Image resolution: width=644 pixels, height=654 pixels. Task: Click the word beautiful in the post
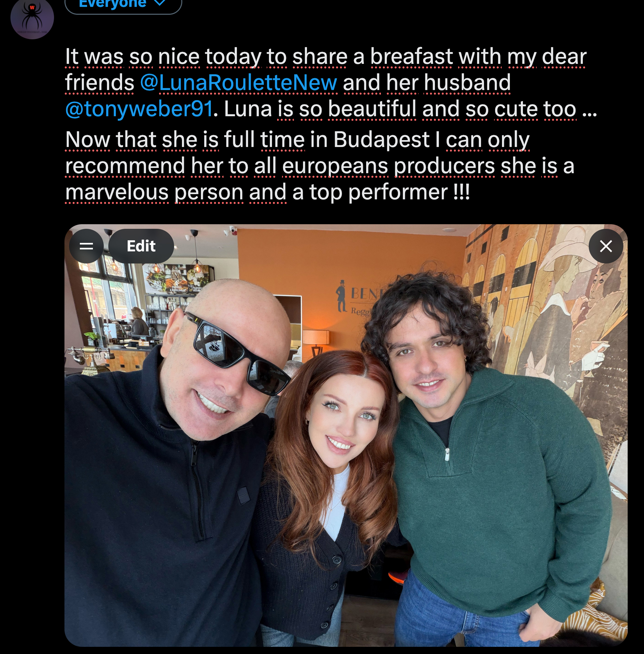[372, 109]
